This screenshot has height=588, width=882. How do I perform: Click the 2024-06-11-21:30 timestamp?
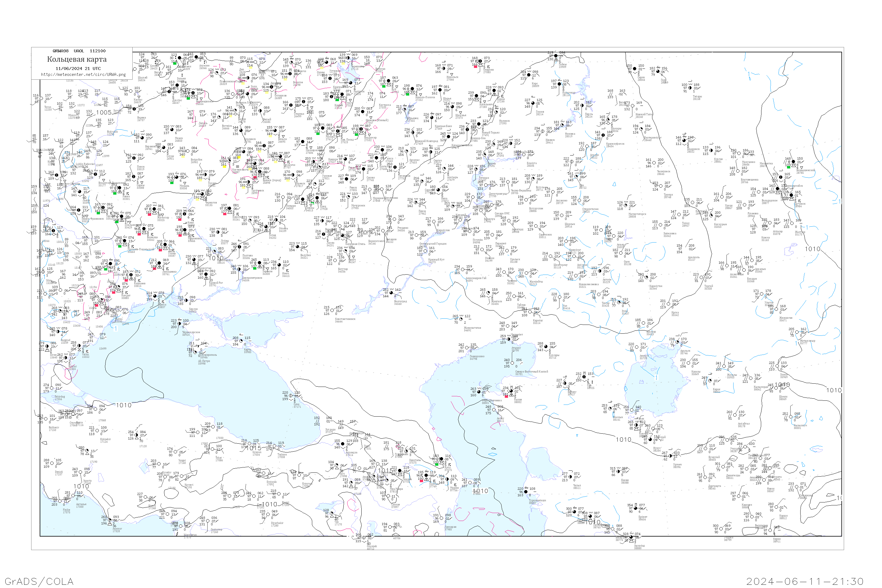805,581
